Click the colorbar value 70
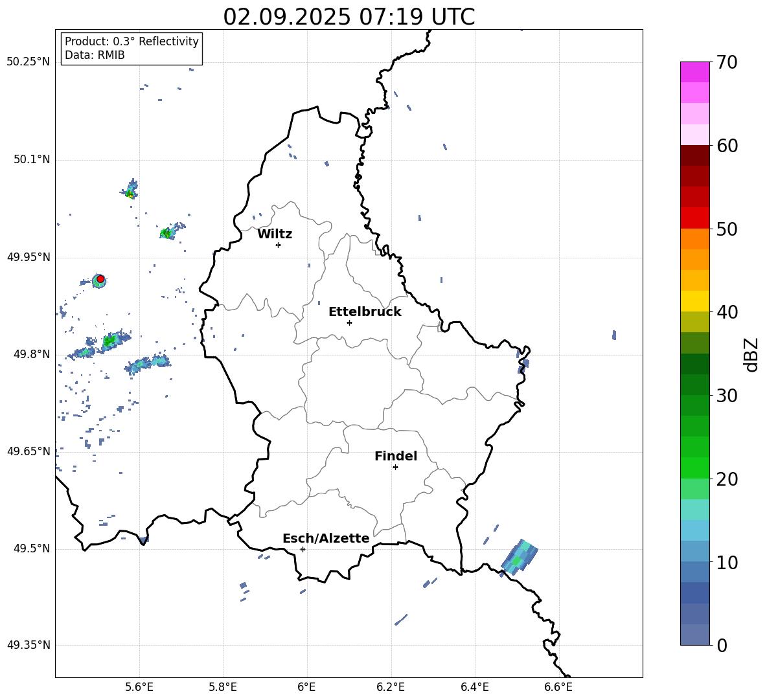767x700 pixels. click(x=727, y=63)
